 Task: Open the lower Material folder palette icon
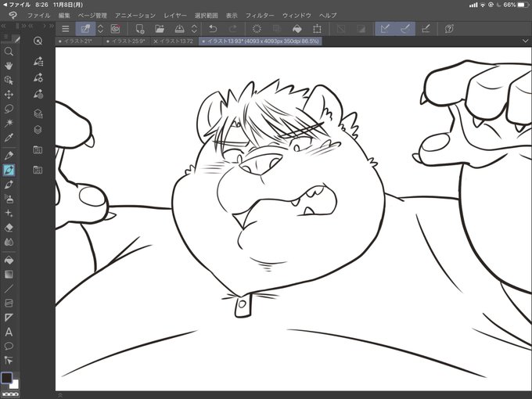pyautogui.click(x=38, y=170)
